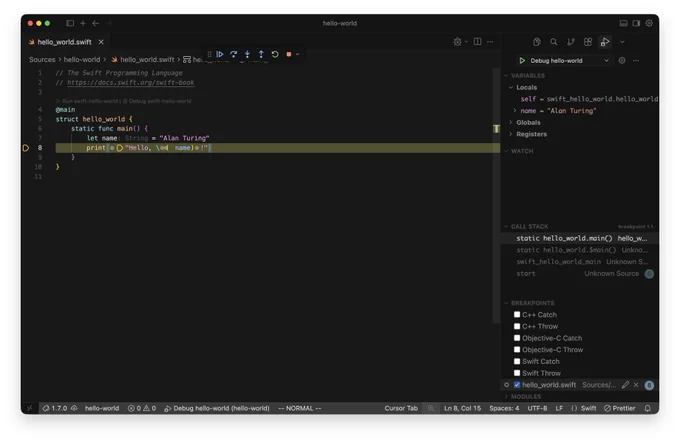Expand the Globals group

coord(511,122)
